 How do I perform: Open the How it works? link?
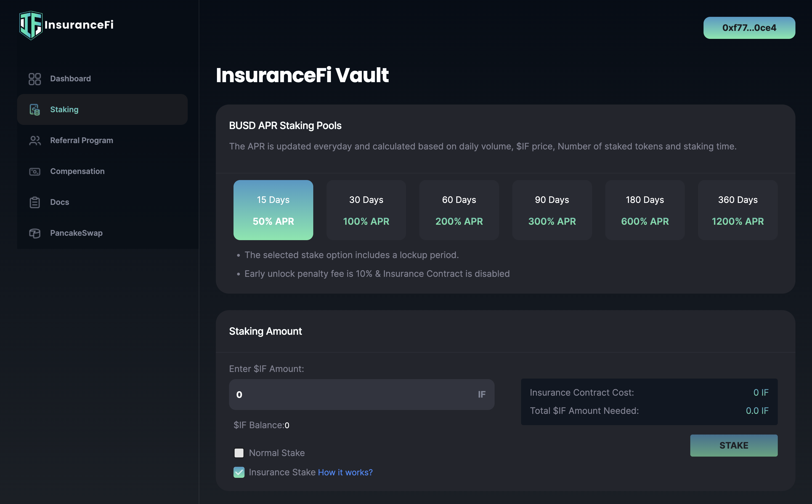345,472
